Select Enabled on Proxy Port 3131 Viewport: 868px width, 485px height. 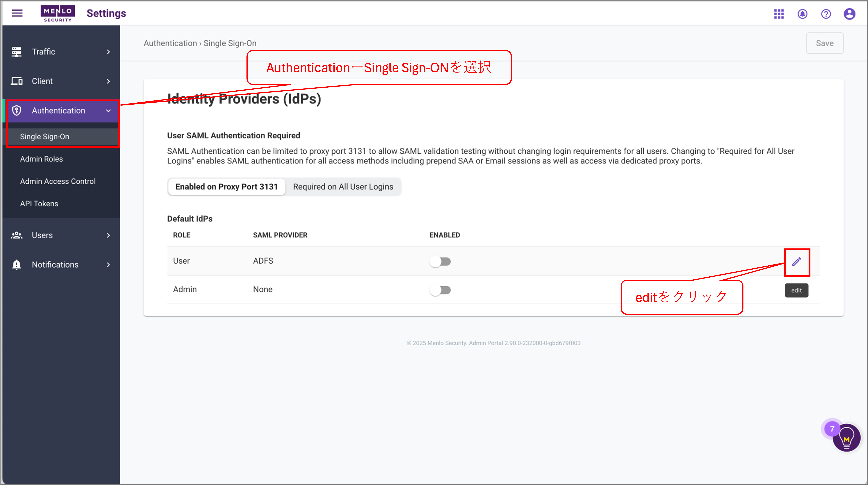226,187
